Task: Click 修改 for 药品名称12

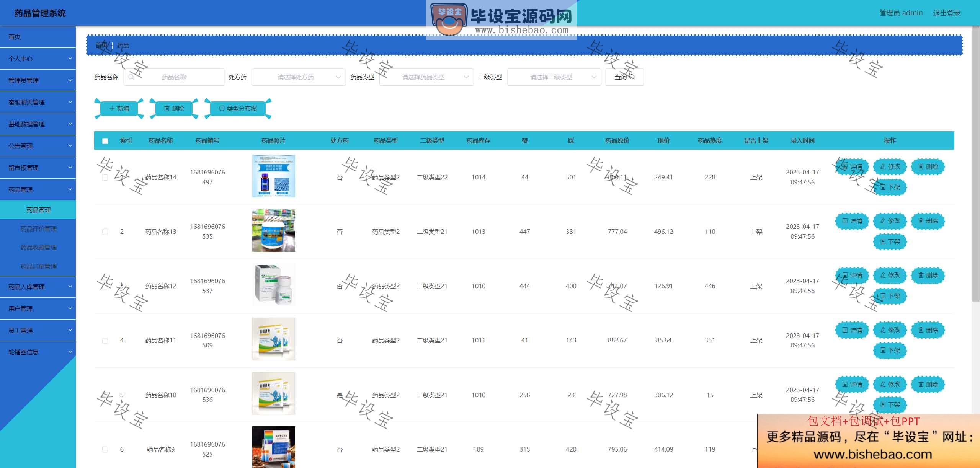Action: (x=890, y=276)
